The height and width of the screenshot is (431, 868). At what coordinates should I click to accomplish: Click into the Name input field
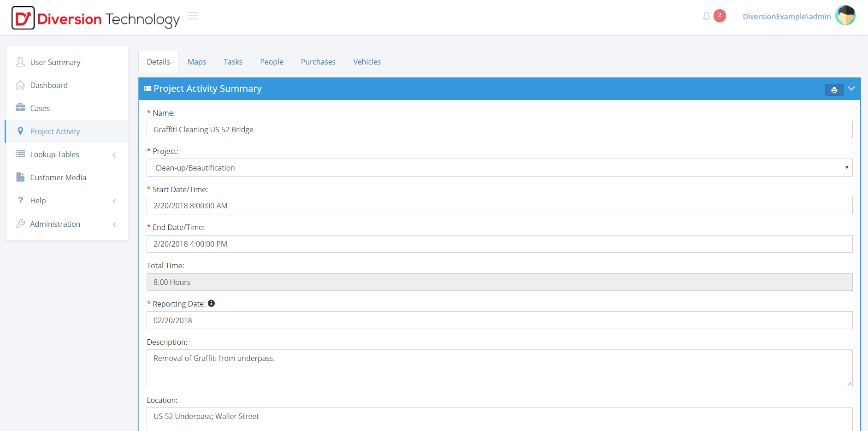point(499,130)
